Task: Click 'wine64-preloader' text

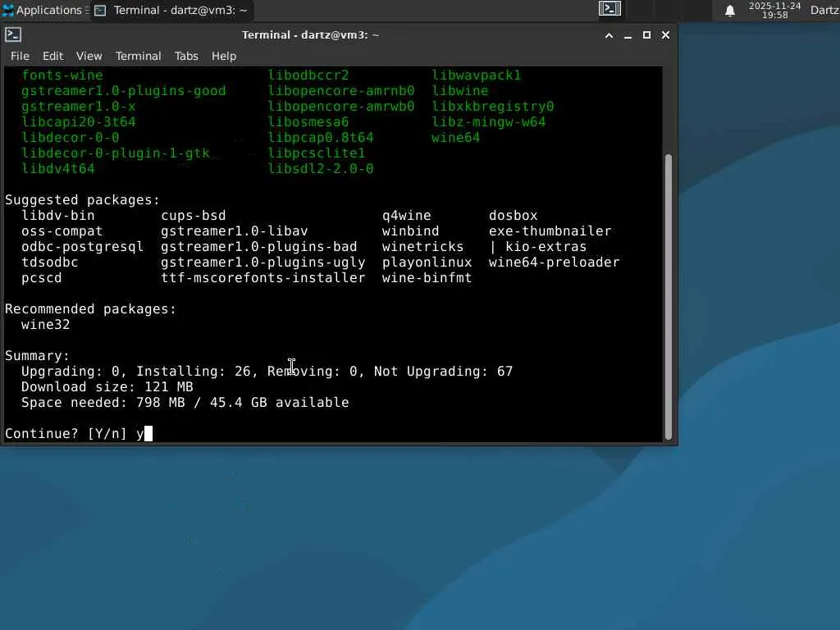Action: (x=555, y=262)
